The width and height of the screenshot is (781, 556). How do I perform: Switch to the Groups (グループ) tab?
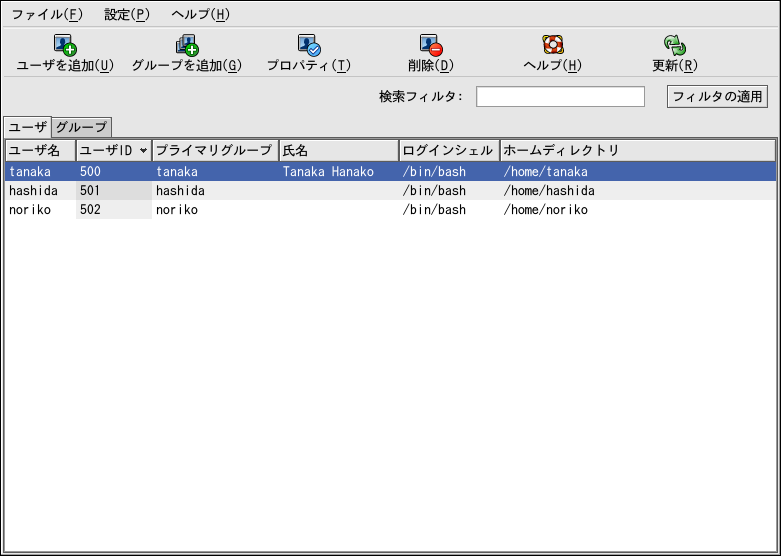click(x=81, y=127)
